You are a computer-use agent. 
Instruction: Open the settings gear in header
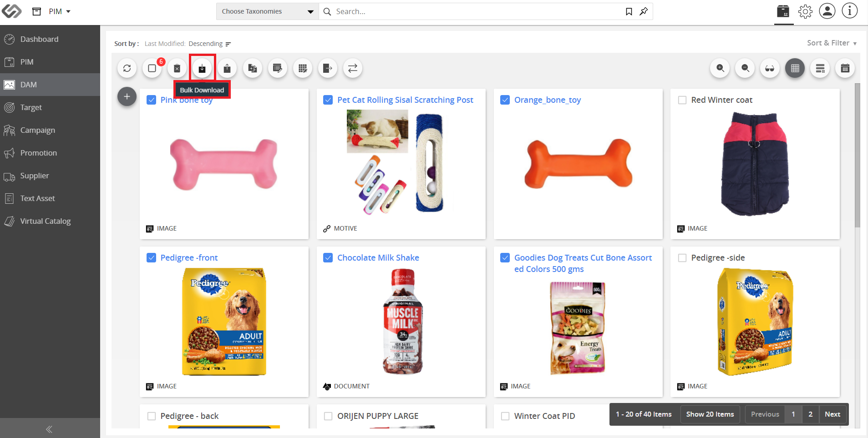tap(805, 11)
